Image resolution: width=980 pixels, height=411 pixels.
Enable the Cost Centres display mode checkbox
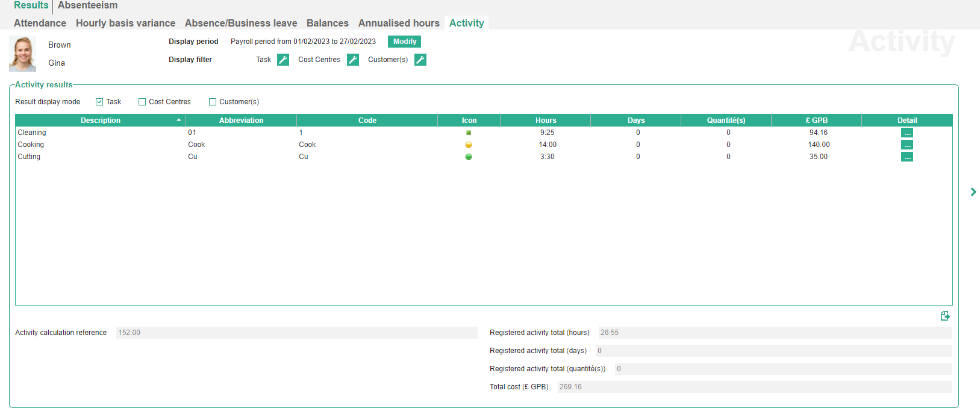(x=142, y=102)
